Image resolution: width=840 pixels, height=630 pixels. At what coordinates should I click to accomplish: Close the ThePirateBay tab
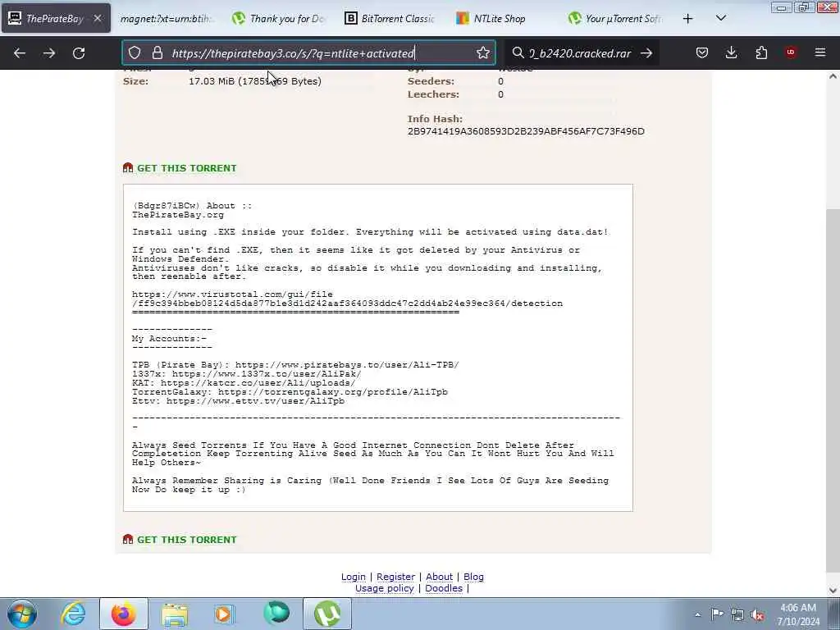[98, 18]
